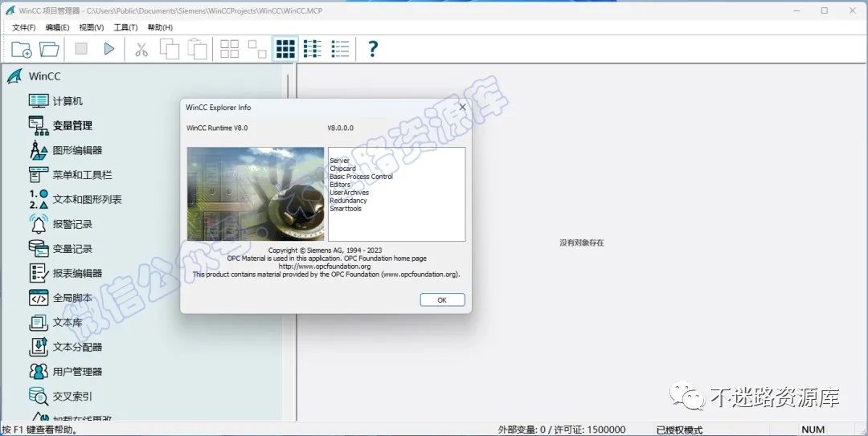The width and height of the screenshot is (868, 436).
Task: Click the 变量管理 tag management icon
Action: coord(39,125)
